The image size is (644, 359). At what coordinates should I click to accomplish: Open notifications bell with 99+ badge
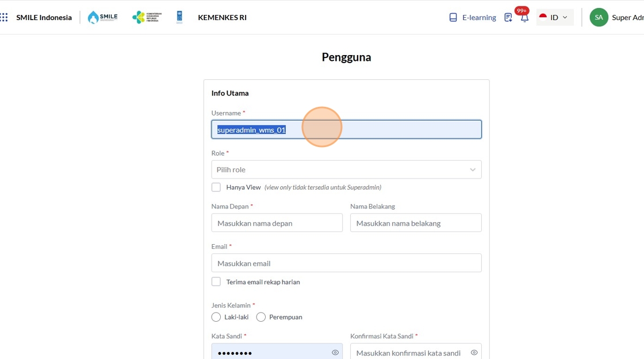pos(524,18)
